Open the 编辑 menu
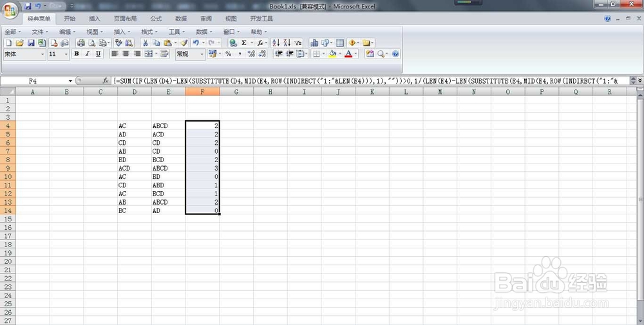Viewport: 644px width, 325px height. coord(68,32)
